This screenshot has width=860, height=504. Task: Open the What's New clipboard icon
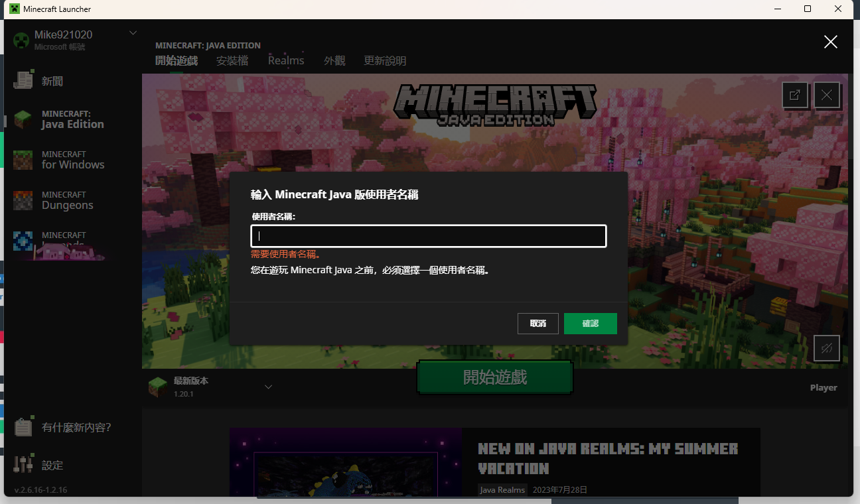(x=23, y=427)
